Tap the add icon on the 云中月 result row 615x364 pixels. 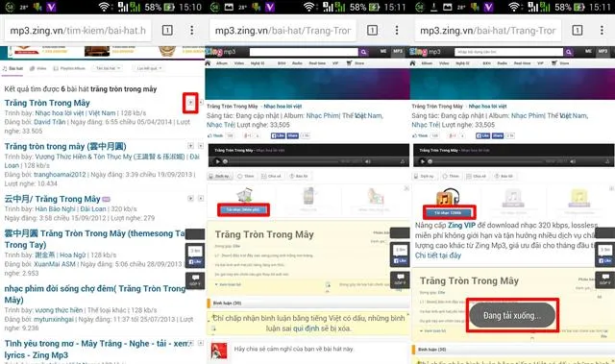[190, 198]
